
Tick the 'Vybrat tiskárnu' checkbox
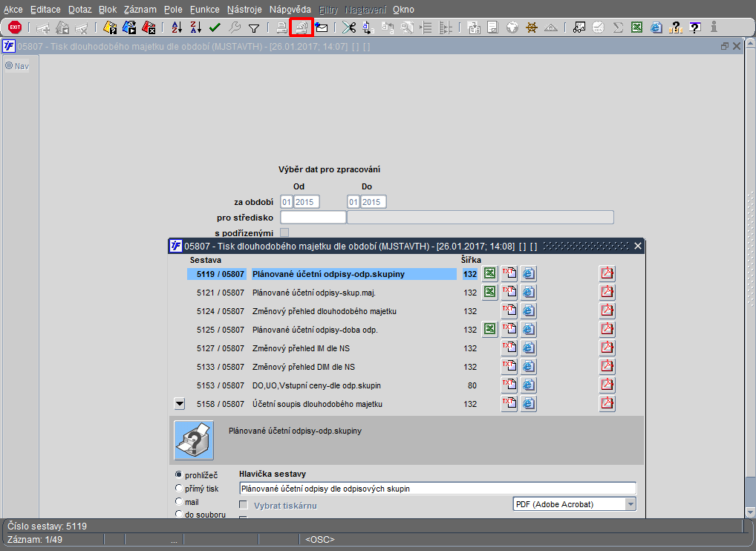tap(244, 505)
